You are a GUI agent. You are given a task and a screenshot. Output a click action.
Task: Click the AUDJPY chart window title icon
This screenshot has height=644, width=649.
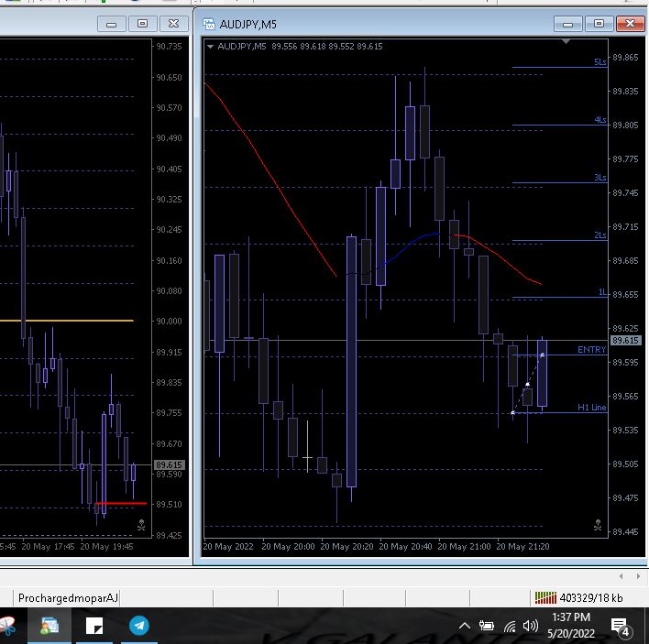(208, 24)
